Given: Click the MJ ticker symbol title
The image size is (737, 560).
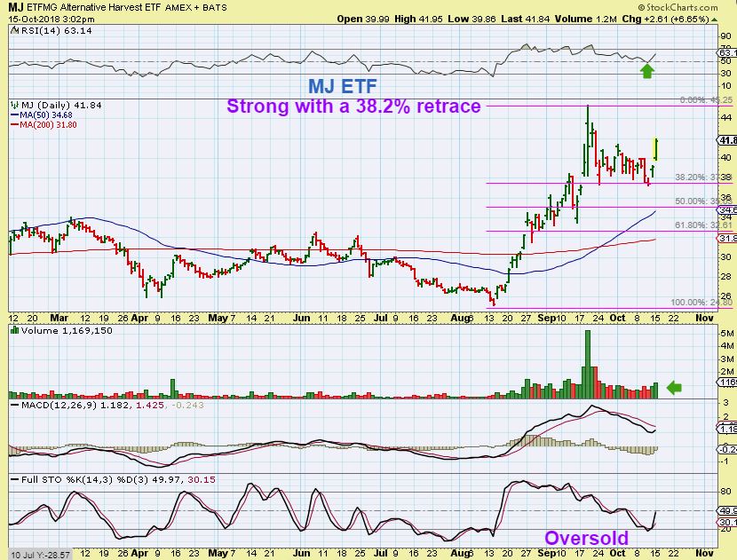Looking at the screenshot, I should [x=17, y=7].
